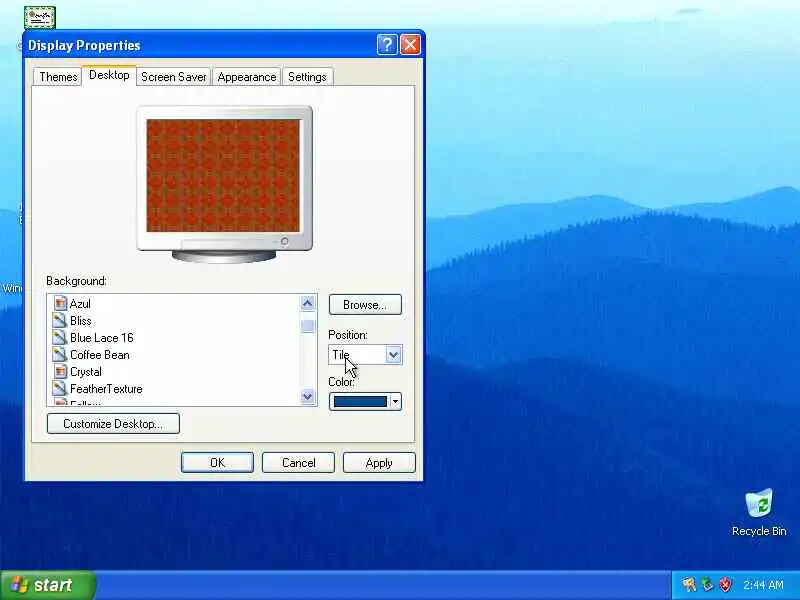Click the FeatherTexture file icon
Image resolution: width=800 pixels, height=600 pixels.
pos(60,388)
